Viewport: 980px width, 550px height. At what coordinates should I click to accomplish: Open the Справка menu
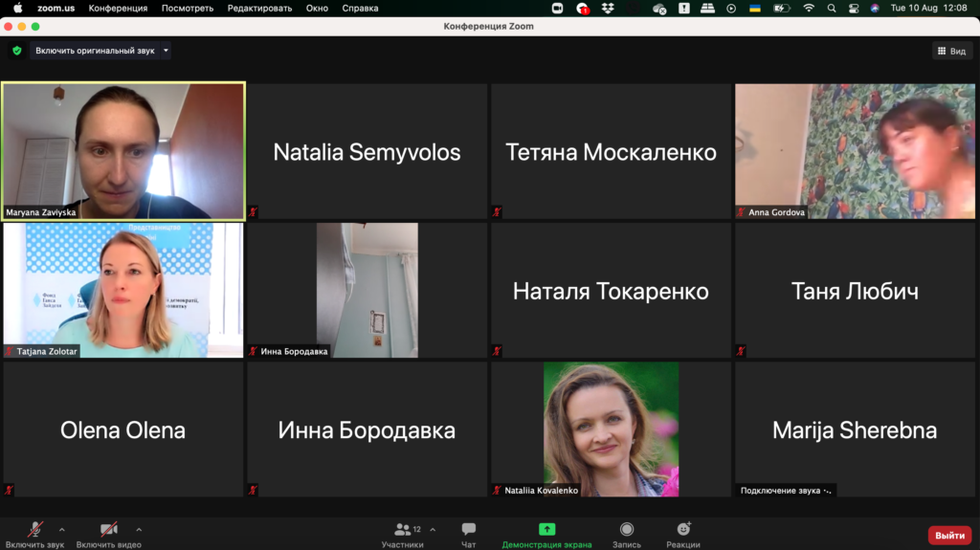[360, 9]
